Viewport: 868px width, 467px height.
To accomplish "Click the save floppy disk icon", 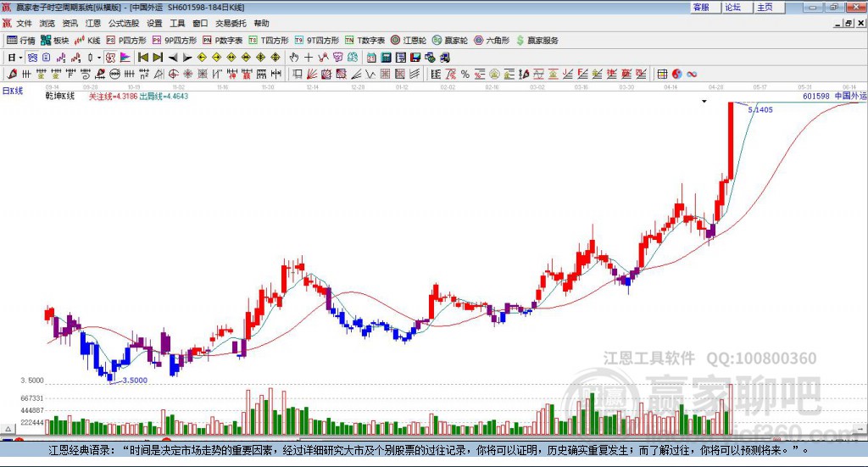I will click(x=415, y=58).
